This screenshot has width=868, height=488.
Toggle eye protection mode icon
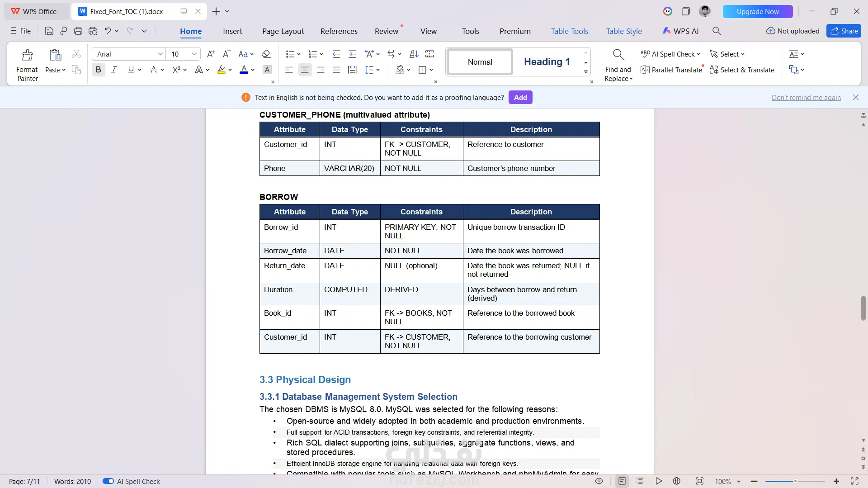(x=599, y=481)
